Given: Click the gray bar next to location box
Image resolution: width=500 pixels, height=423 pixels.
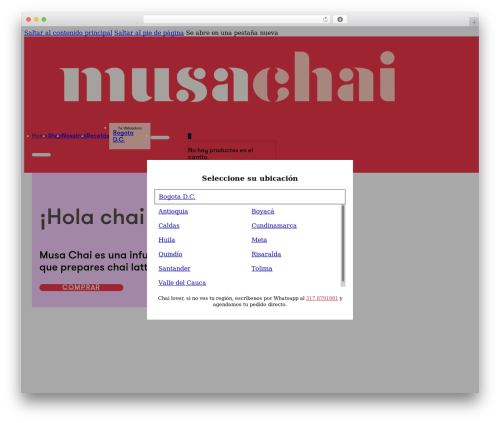Looking at the screenshot, I should [x=160, y=137].
